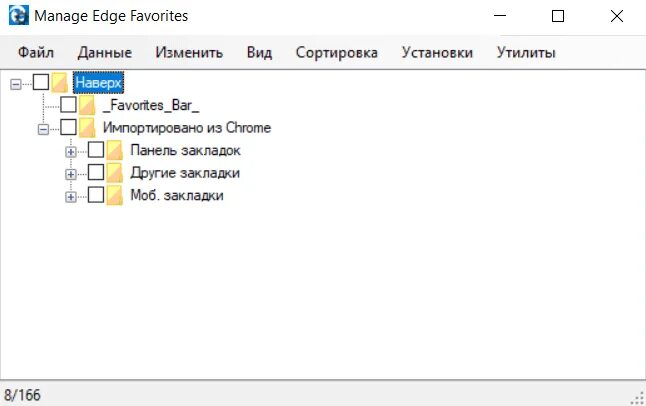Collapse the Импортировано из Chrome node
The width and height of the screenshot is (646, 406).
tap(43, 129)
